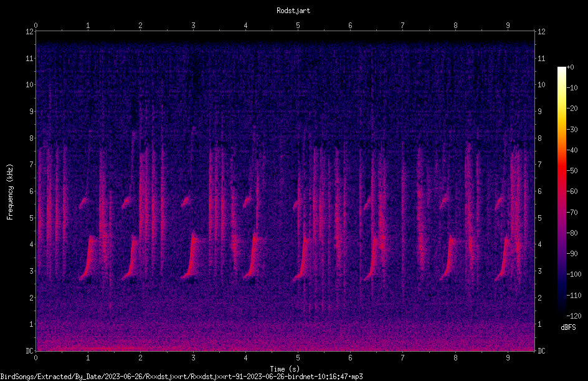Screen dimensions: 588x381
Task: Click the "-90" value on the color scale
Action: (x=572, y=254)
